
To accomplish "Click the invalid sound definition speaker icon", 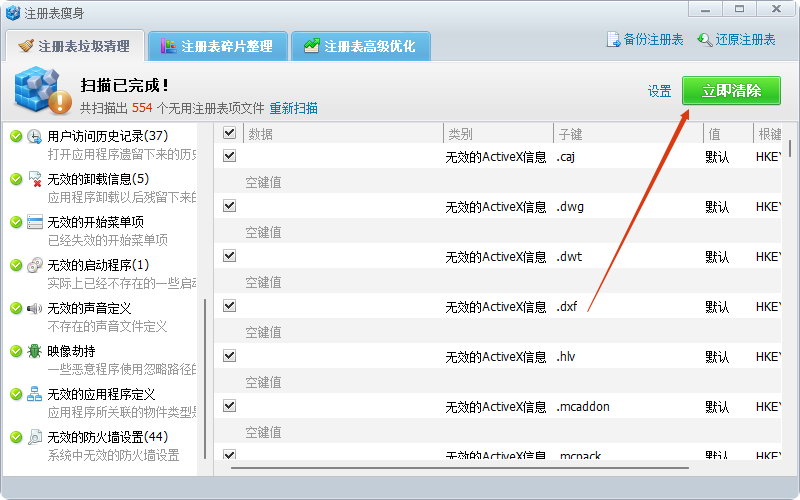I will coord(35,308).
